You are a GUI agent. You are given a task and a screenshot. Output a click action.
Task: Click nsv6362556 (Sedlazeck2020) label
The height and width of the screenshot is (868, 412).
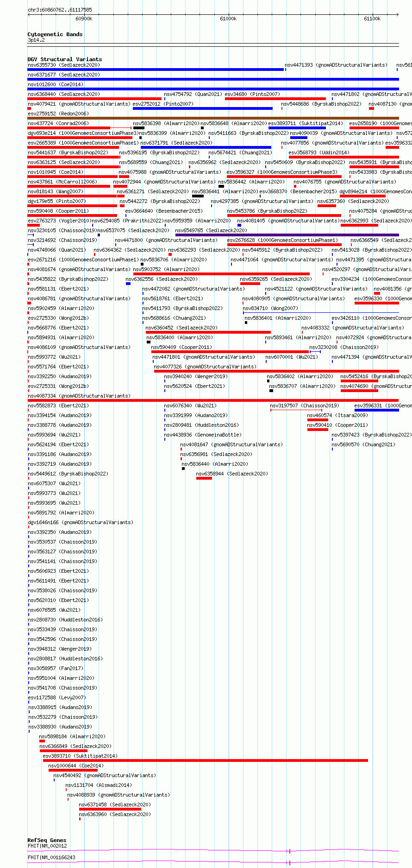pos(162,279)
